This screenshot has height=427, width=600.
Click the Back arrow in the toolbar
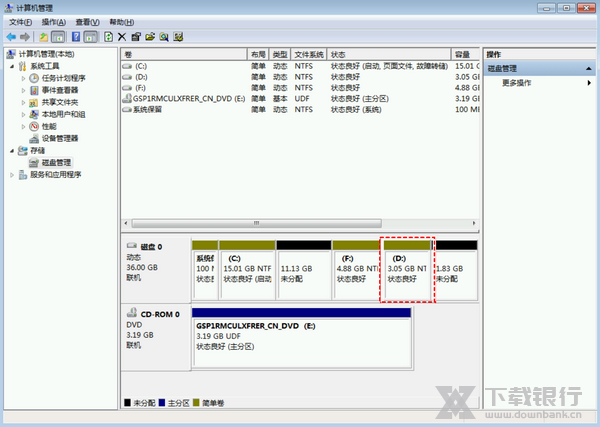coord(11,37)
